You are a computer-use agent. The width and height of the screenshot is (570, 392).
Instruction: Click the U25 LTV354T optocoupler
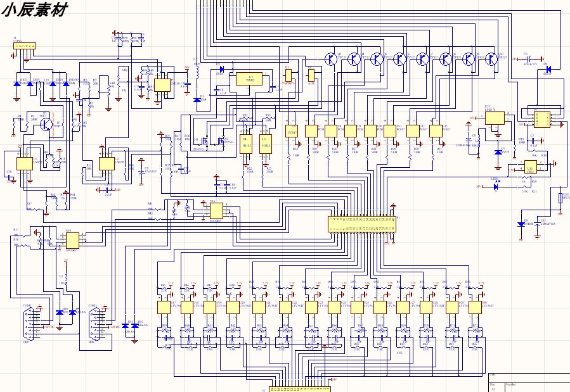(x=357, y=307)
